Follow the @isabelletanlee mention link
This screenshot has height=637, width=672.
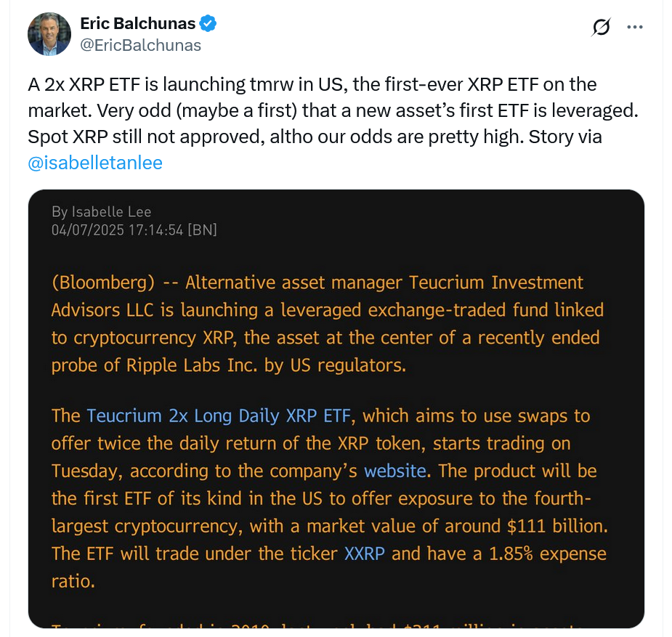pyautogui.click(x=95, y=163)
